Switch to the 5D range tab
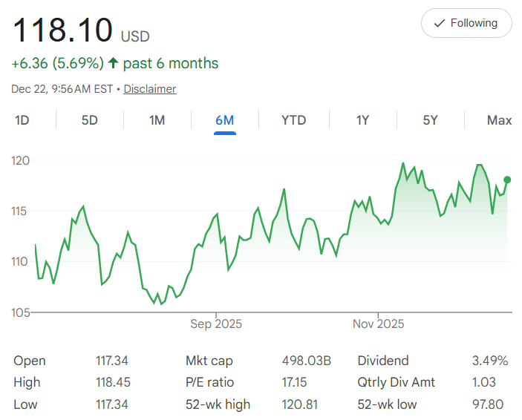This screenshot has height=420, width=522. pyautogui.click(x=89, y=120)
